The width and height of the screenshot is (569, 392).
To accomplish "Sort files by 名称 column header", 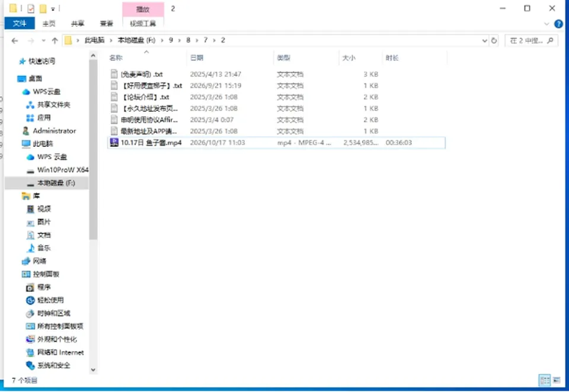I will pyautogui.click(x=116, y=57).
